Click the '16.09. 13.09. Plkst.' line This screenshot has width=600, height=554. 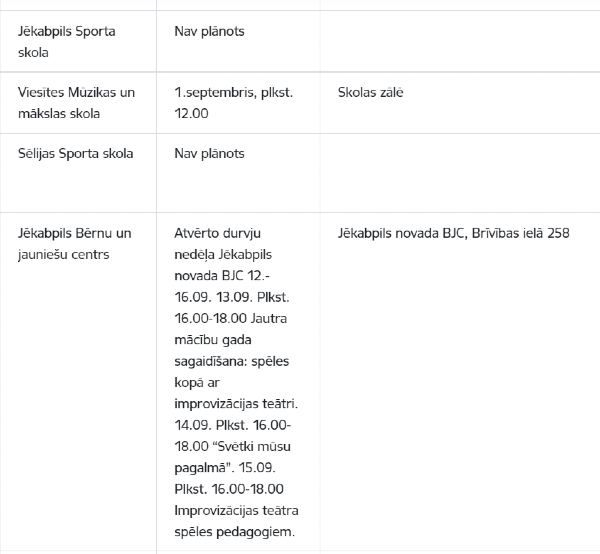click(232, 297)
